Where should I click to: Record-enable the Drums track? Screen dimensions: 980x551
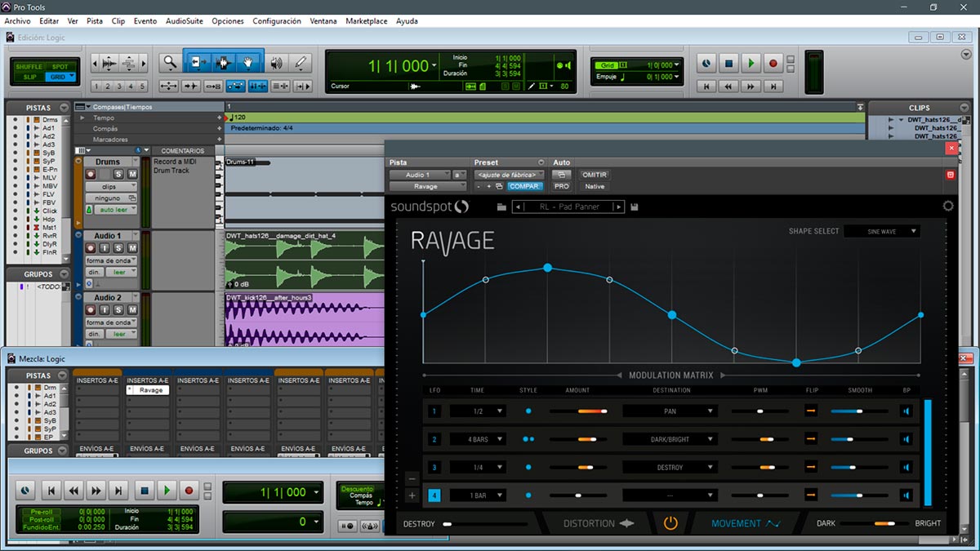coord(91,175)
